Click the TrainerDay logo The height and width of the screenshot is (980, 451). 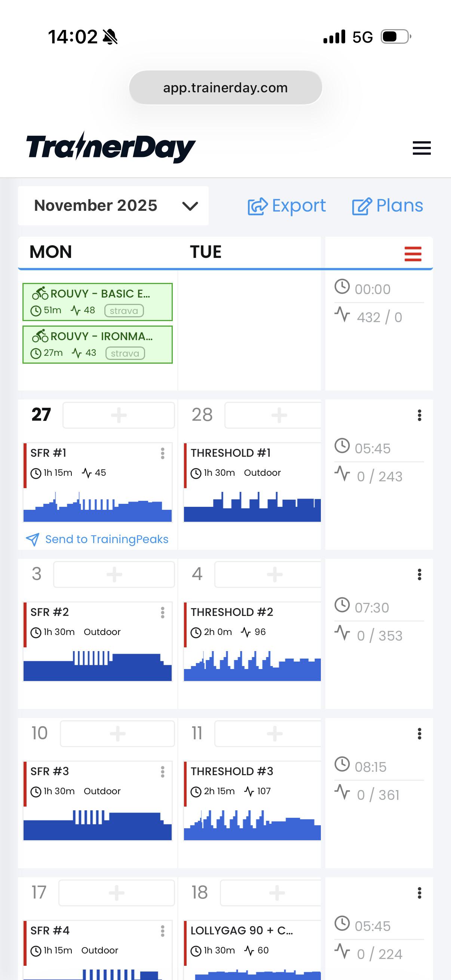[x=110, y=148]
